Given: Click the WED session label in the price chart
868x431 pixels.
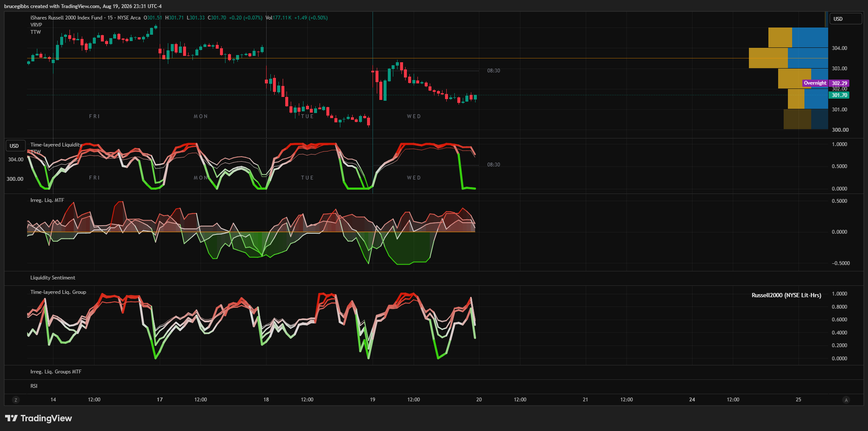Looking at the screenshot, I should (x=414, y=116).
